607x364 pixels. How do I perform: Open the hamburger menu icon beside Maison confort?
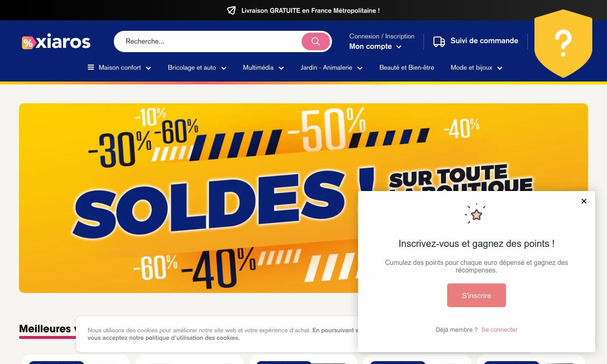click(91, 67)
